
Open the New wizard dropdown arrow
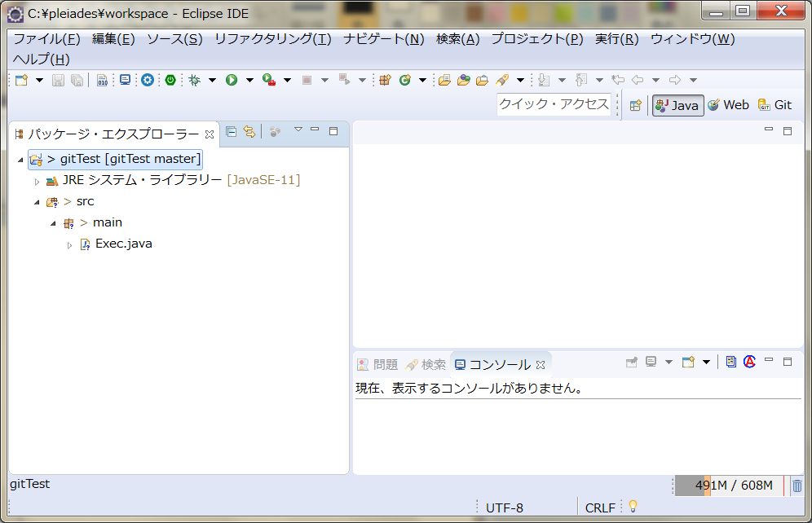point(39,80)
